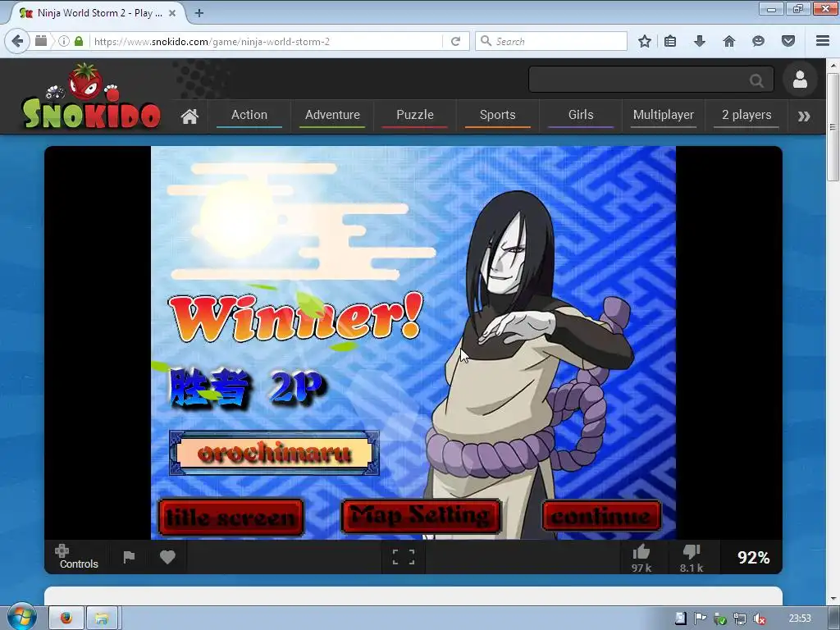Open the Action Center flag tray icon
The height and width of the screenshot is (630, 840).
(701, 619)
